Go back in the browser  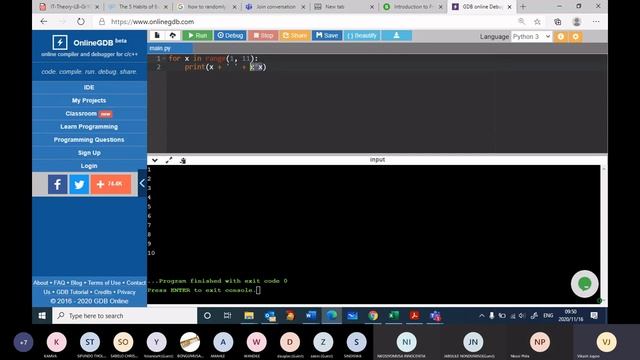44,22
